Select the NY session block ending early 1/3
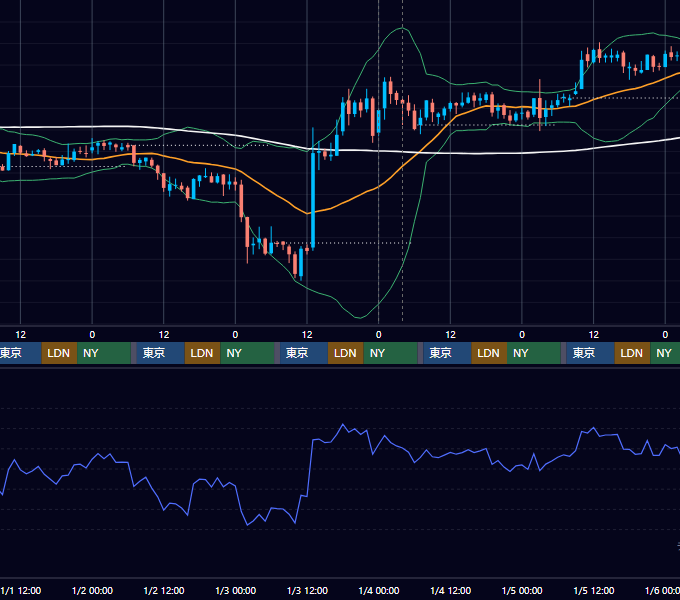The height and width of the screenshot is (600, 680). (247, 353)
